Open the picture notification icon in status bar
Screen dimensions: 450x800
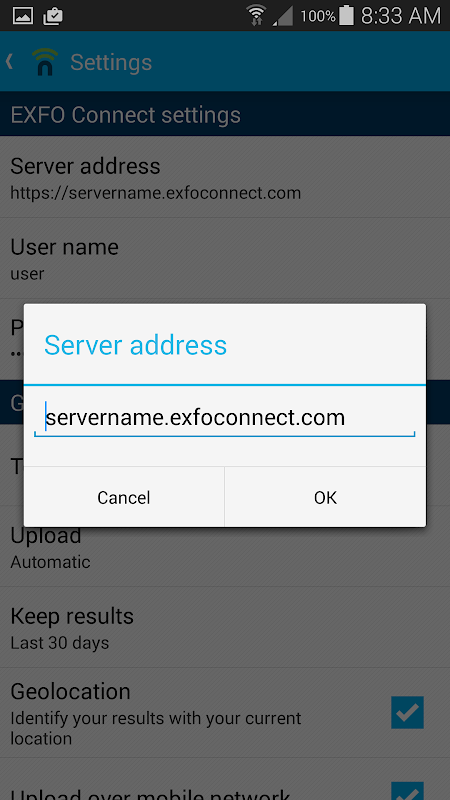[x=23, y=16]
